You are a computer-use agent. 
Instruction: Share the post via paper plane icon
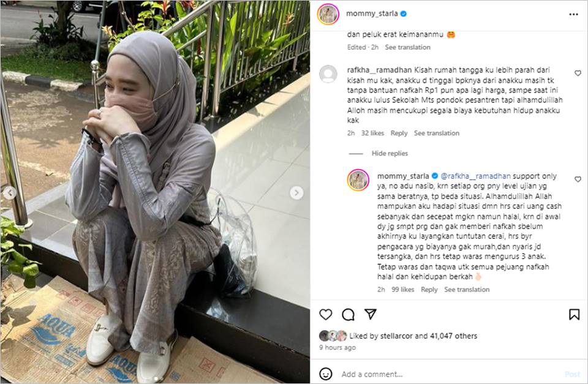click(371, 314)
